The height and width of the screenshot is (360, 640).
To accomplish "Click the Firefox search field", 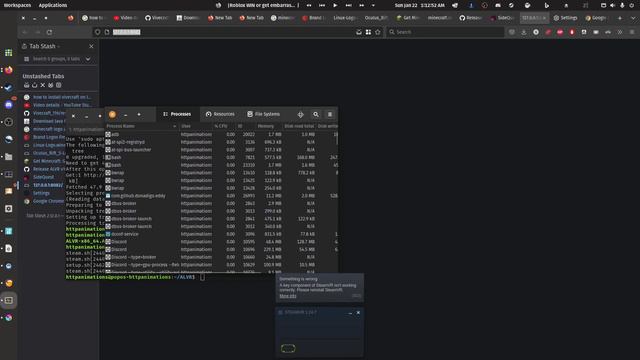I will [445, 32].
